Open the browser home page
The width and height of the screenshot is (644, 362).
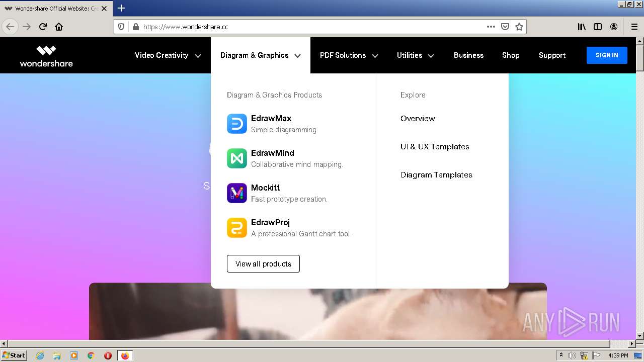59,27
